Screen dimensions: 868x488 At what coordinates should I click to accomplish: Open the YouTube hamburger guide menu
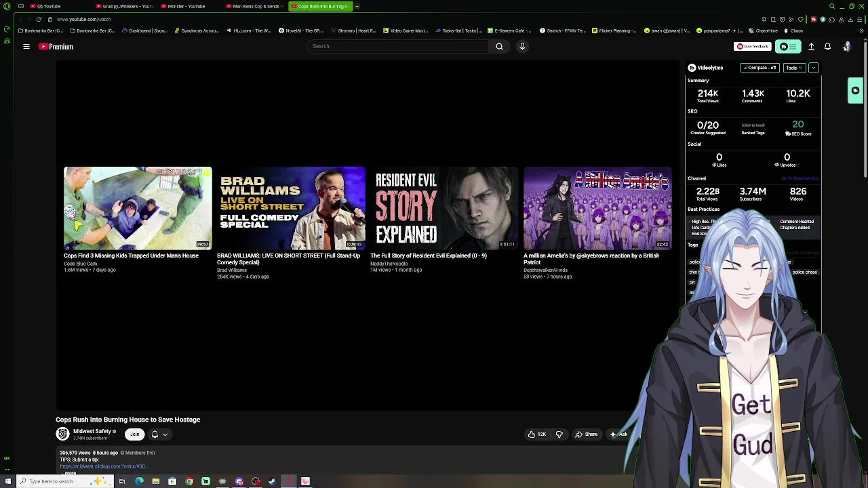[x=26, y=47]
